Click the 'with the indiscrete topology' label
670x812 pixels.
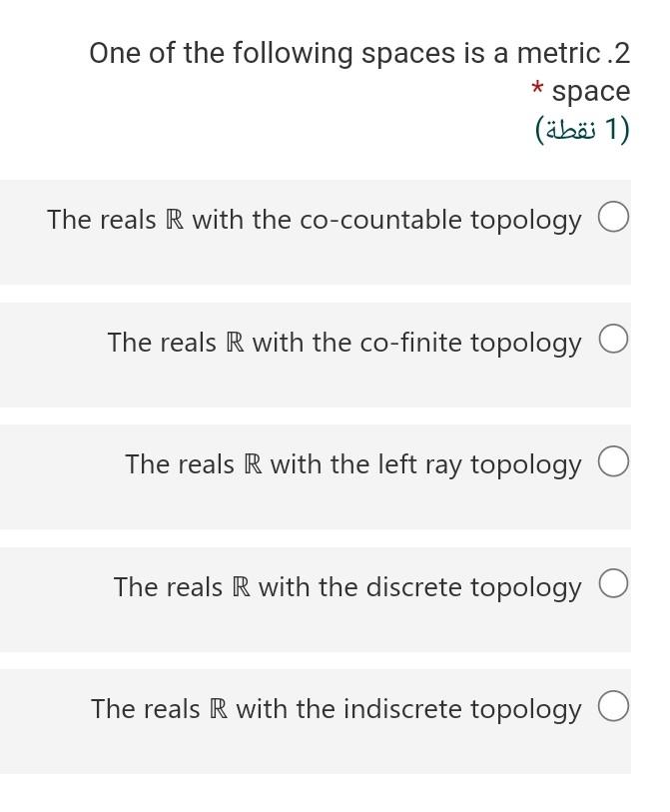[x=408, y=710]
